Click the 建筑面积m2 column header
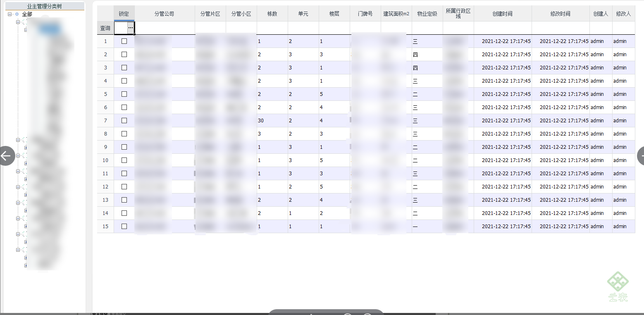 click(x=396, y=14)
